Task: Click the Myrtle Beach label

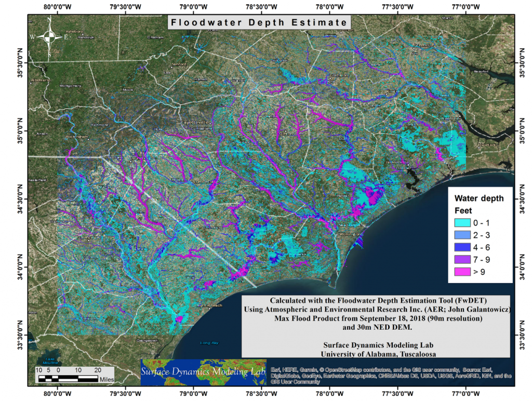Action: pos(210,306)
